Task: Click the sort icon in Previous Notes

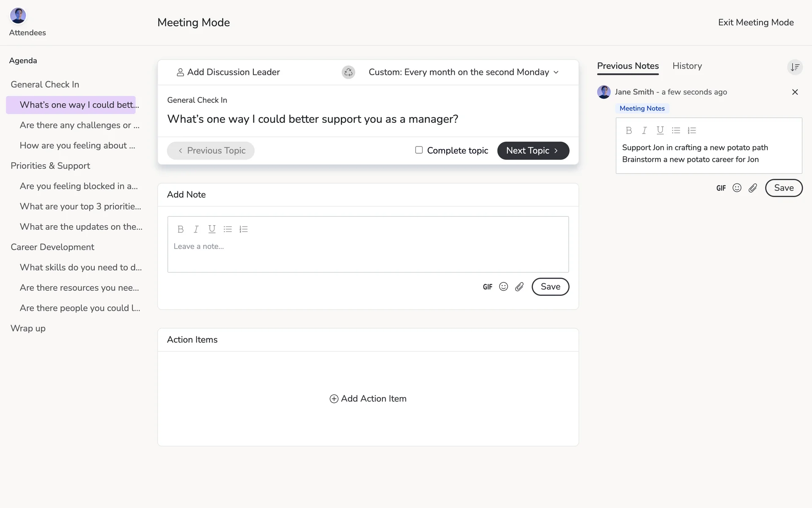Action: point(795,67)
